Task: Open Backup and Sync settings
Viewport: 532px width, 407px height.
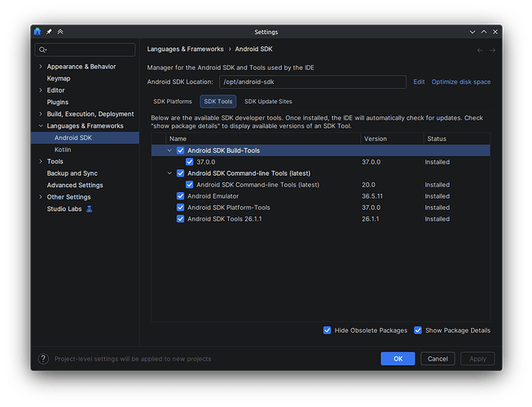Action: point(73,173)
